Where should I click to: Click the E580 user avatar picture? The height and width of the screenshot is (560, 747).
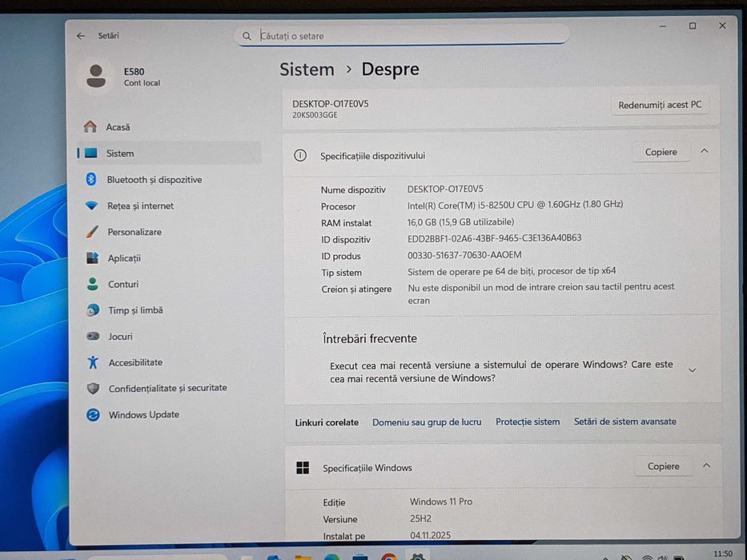96,76
